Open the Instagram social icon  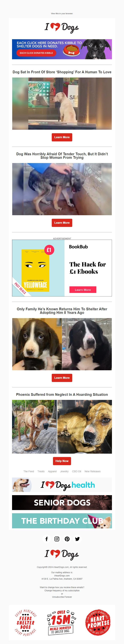[x=57, y=539]
